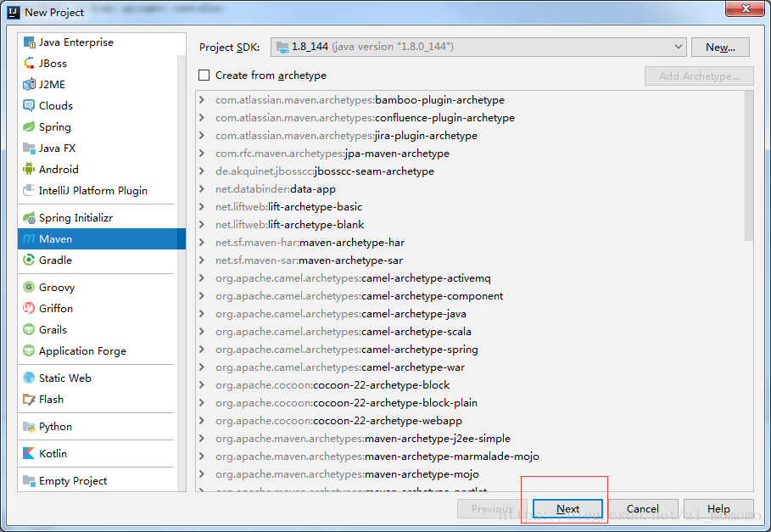
Task: Select Spring Initializr project type
Action: pyautogui.click(x=98, y=218)
